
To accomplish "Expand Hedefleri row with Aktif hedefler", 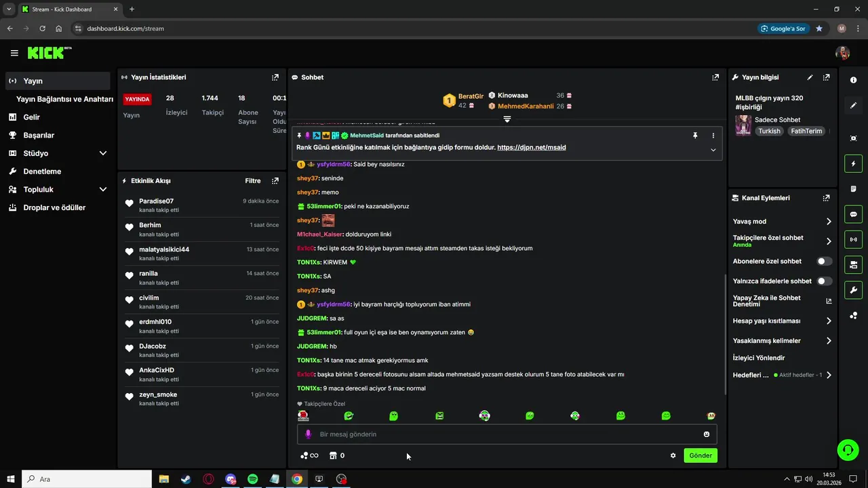I will [782, 375].
